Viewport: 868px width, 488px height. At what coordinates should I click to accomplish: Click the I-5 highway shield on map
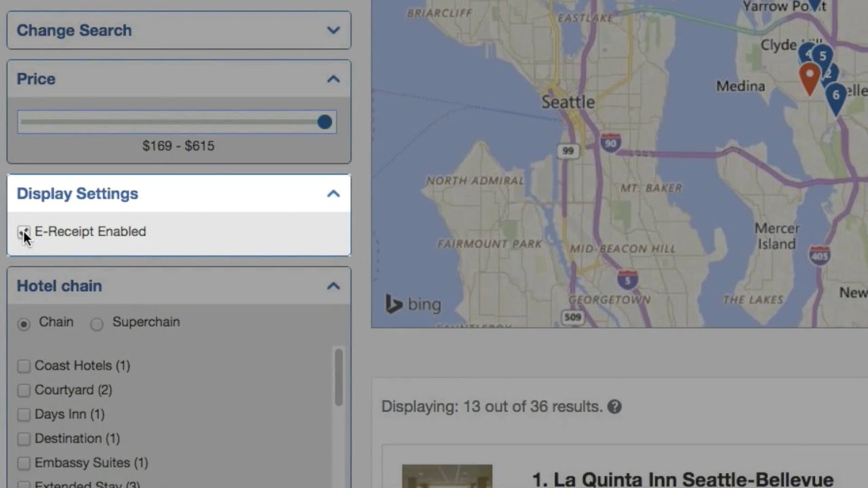coord(627,279)
